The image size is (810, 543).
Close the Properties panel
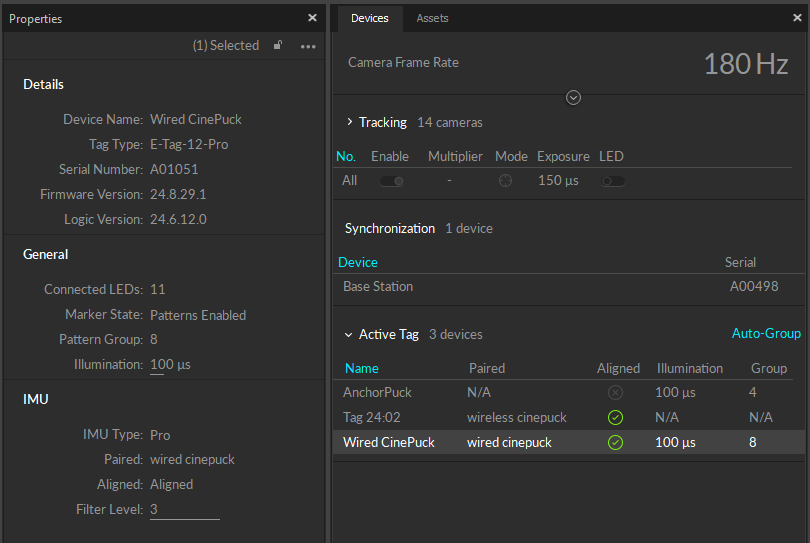(312, 18)
